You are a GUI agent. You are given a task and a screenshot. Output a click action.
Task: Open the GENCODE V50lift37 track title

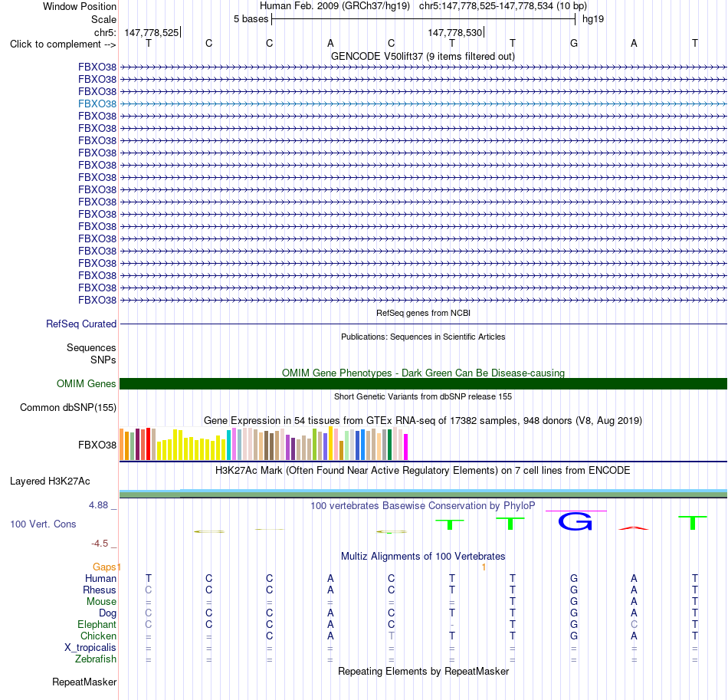point(423,56)
